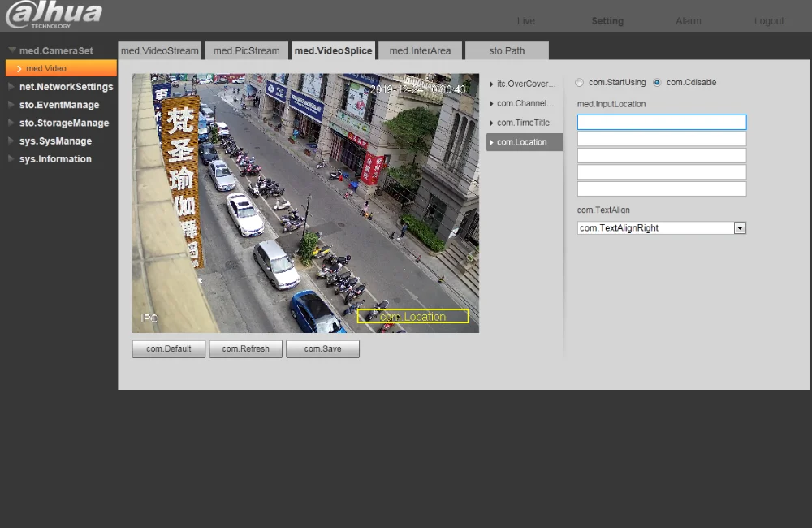Screen dimensions: 812x528
Task: Expand sto.EventManage menu section
Action: (58, 105)
